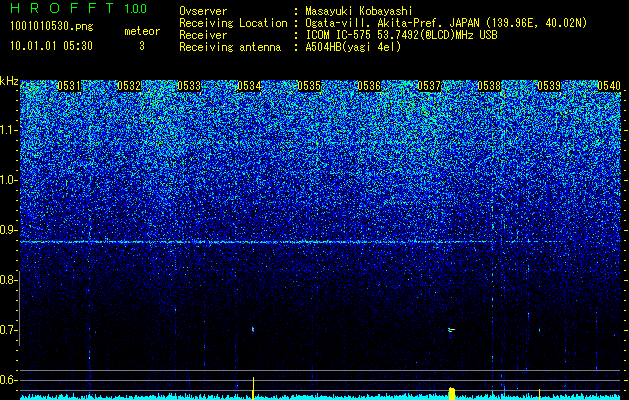This screenshot has width=629, height=400.
Task: Click the Receiving antenna label
Action: coord(230,47)
